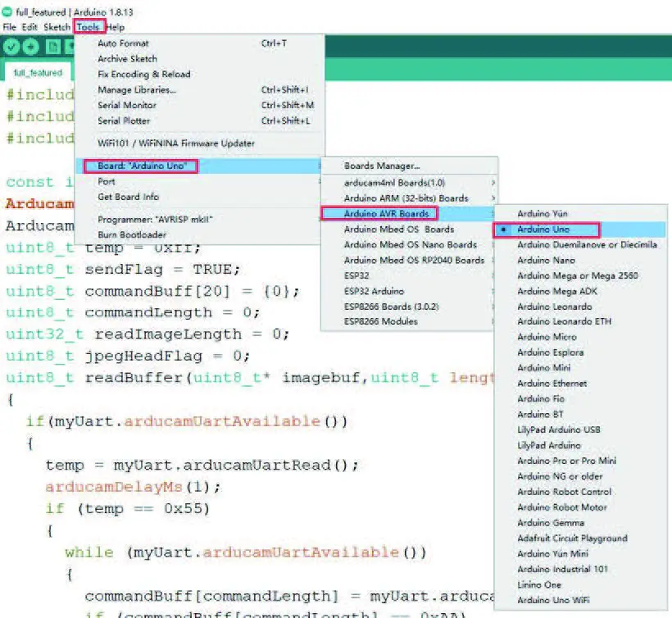The height and width of the screenshot is (618, 672).
Task: Select Arduino Mega or Mega 2560
Action: coord(580,275)
